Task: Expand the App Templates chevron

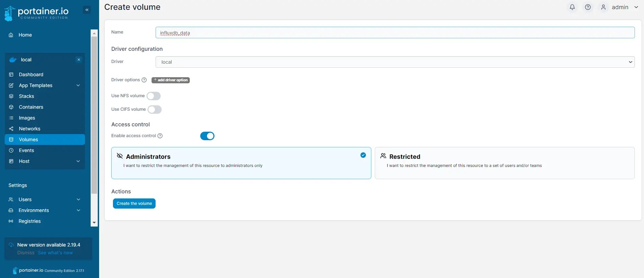Action: click(78, 85)
